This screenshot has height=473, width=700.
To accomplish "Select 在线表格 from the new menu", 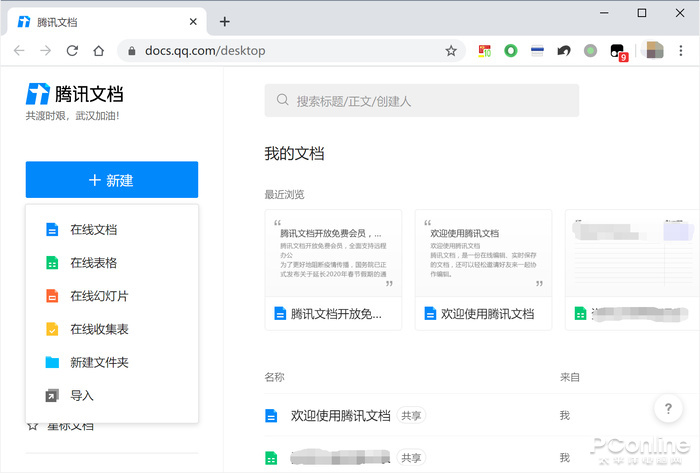I will click(x=93, y=263).
